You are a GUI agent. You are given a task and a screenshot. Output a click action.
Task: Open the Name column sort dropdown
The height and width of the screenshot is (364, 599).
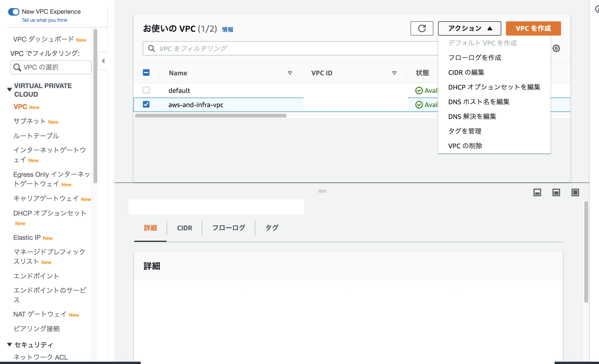[x=290, y=73]
